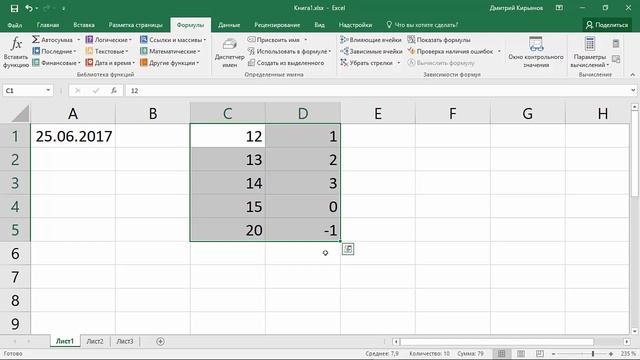The width and height of the screenshot is (640, 360).
Task: Switch to Page Layout view in status bar
Action: [521, 353]
